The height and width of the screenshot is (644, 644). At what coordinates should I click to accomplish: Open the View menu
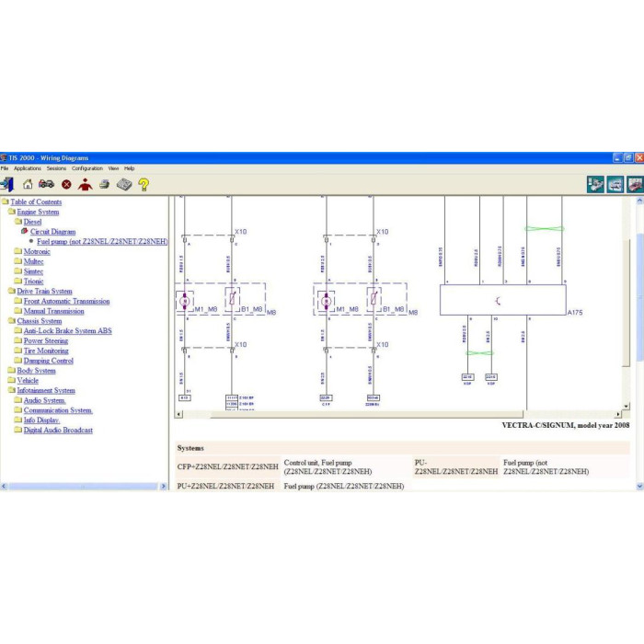113,168
